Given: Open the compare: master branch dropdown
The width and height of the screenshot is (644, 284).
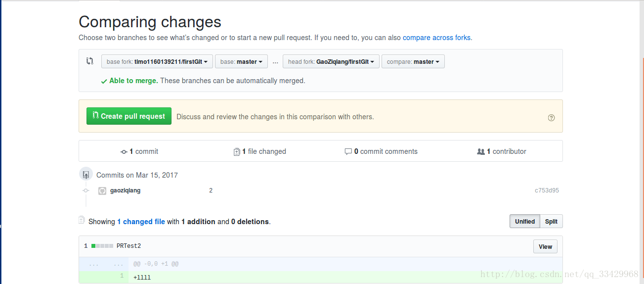Looking at the screenshot, I should coord(413,62).
